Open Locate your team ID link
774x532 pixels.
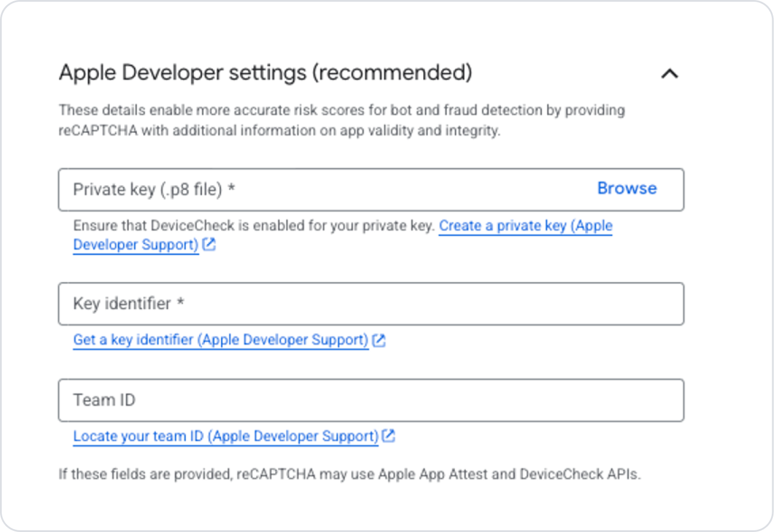tap(226, 436)
